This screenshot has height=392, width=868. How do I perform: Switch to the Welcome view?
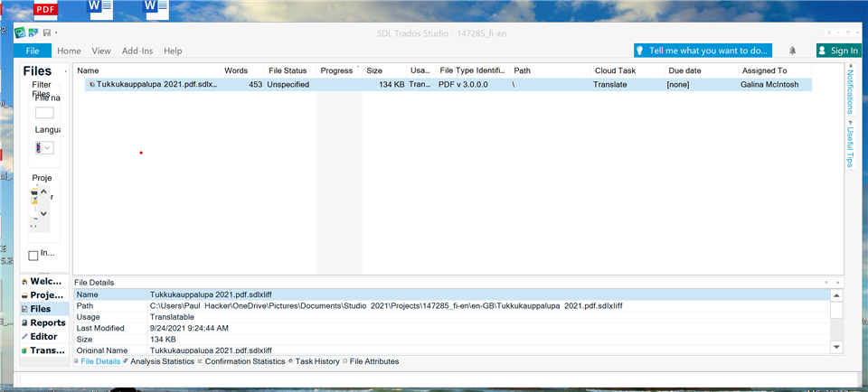pyautogui.click(x=45, y=281)
